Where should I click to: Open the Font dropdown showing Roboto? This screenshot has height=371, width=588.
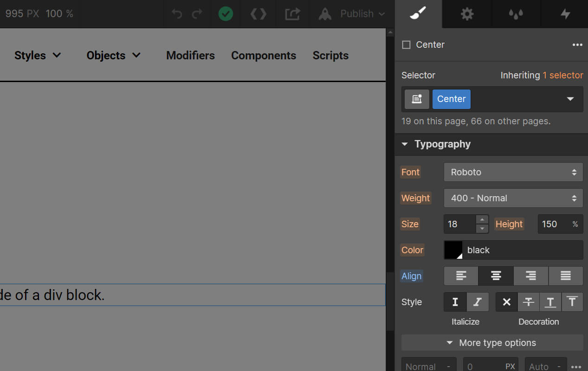513,172
